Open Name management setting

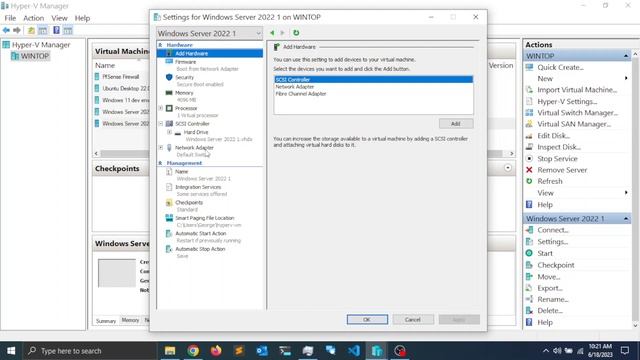pos(182,171)
